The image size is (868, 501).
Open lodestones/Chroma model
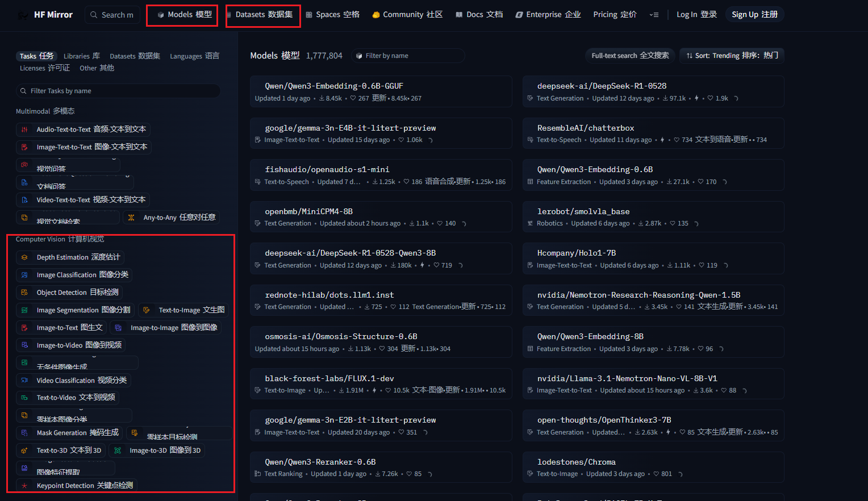point(653,467)
